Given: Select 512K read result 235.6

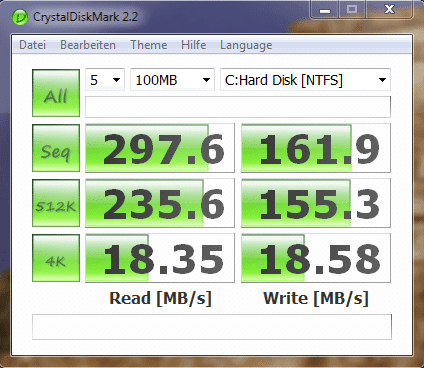Looking at the screenshot, I should pos(160,203).
